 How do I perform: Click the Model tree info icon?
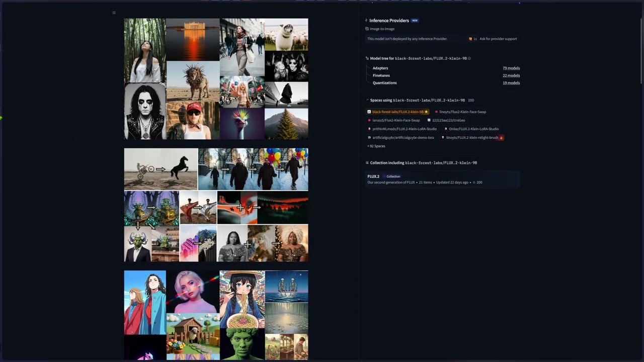point(469,58)
